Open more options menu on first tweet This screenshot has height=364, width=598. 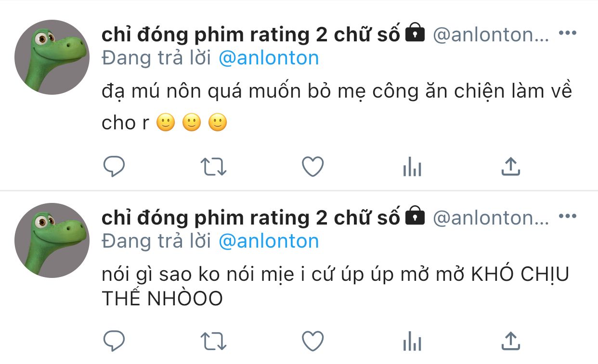point(567,33)
